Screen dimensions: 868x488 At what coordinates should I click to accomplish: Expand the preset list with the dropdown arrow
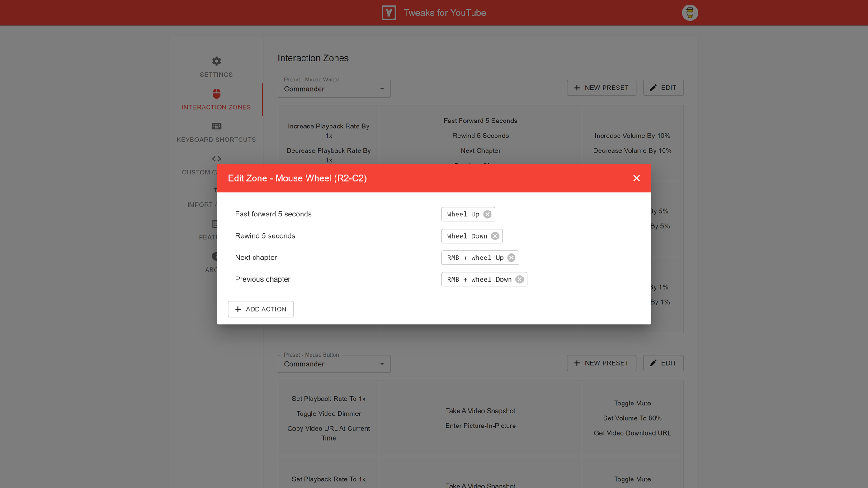[x=382, y=89]
